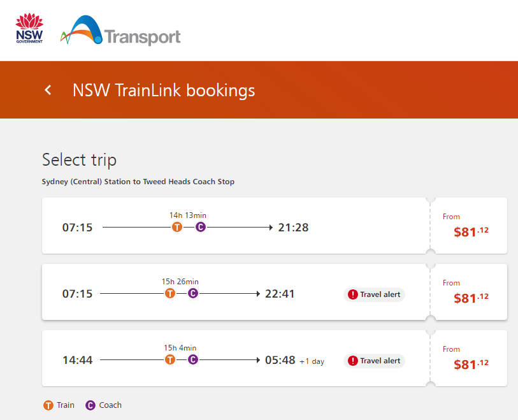Click Train icon on the 21:28 arrival trip
The height and width of the screenshot is (420, 518).
coord(177,228)
